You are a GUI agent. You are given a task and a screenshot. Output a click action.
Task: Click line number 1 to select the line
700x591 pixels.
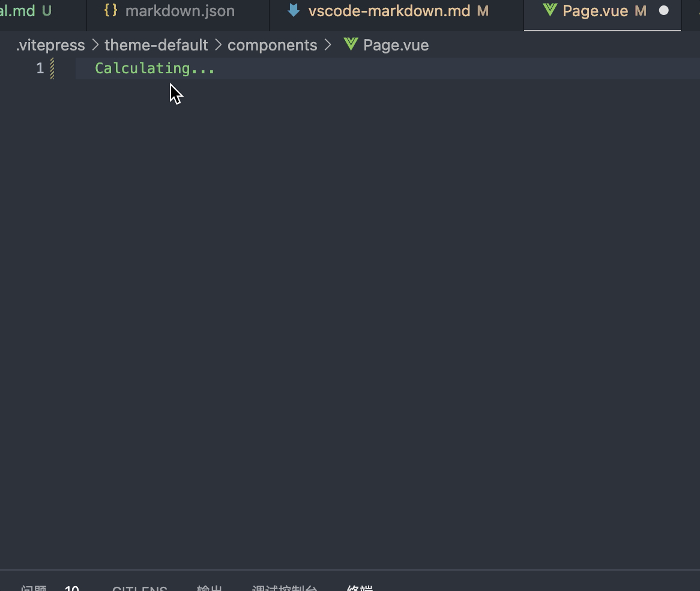(40, 68)
